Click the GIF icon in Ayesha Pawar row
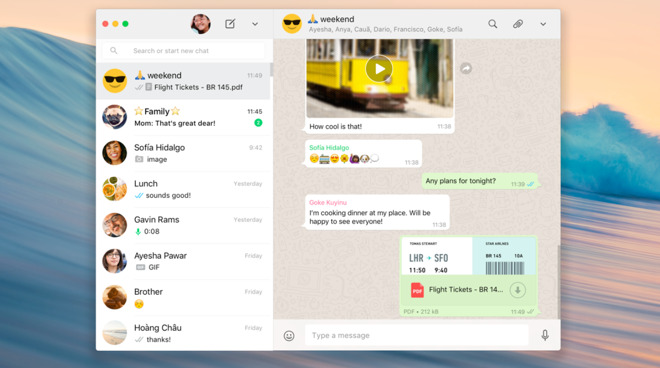Screen dimensions: 660x368 (x=140, y=267)
